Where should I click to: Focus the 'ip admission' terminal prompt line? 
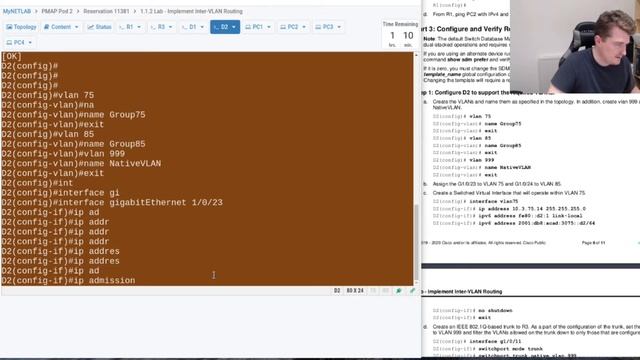pos(68,280)
